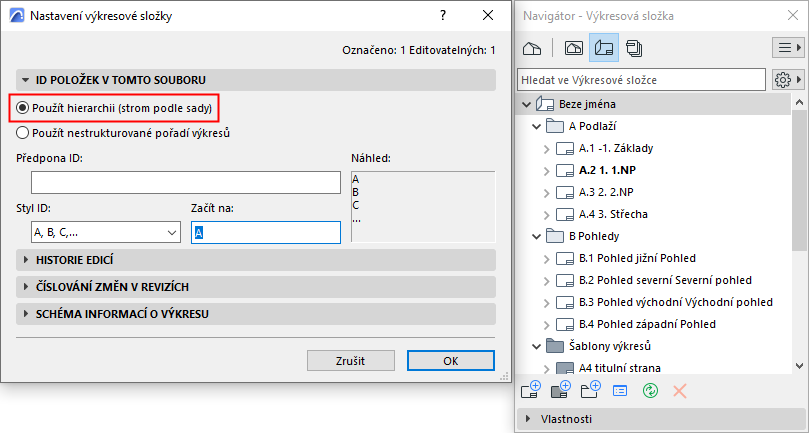809x433 pixels.
Task: Open the Publisher Sets icon
Action: (x=633, y=47)
